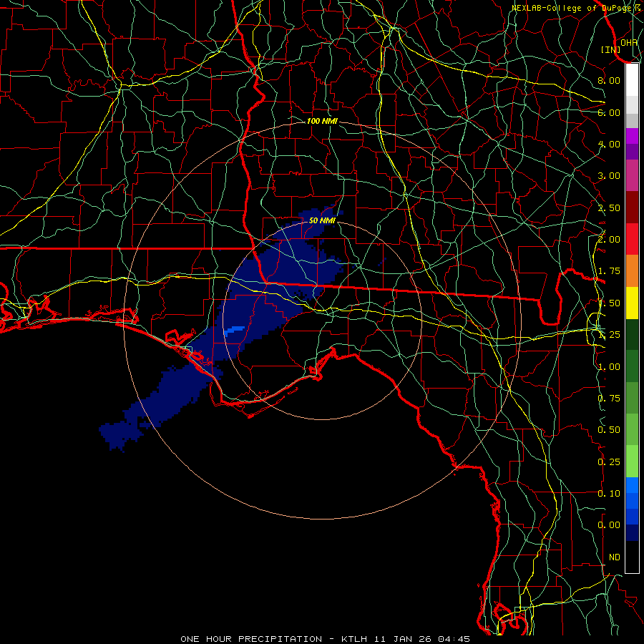644x644 pixels.
Task: Click the '6.00' legend value
Action: (609, 112)
